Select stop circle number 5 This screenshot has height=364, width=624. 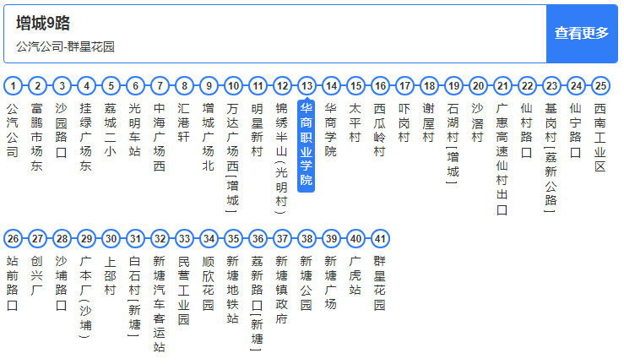click(x=111, y=85)
